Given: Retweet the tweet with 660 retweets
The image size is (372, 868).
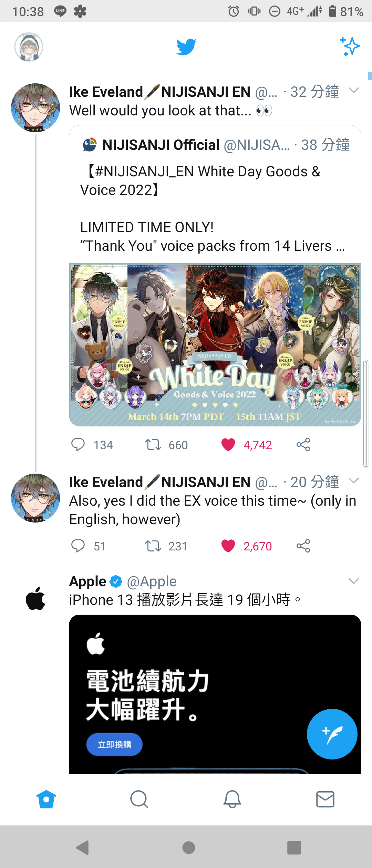Looking at the screenshot, I should 153,445.
